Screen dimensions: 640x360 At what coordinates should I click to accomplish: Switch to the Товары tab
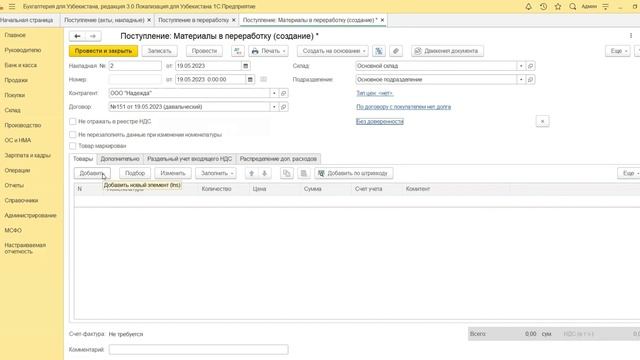pyautogui.click(x=83, y=159)
